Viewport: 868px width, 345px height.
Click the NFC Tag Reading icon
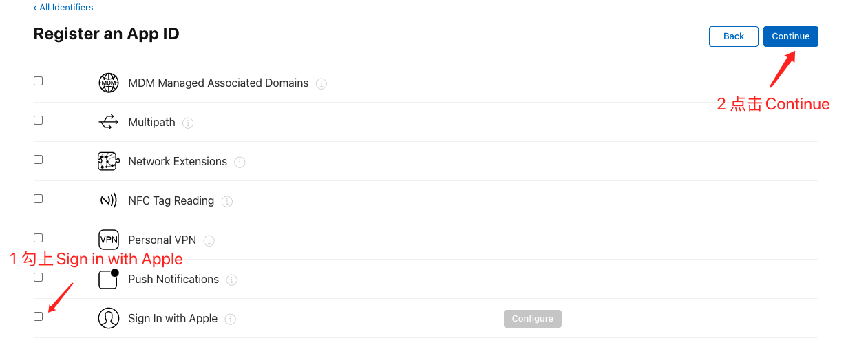click(x=109, y=201)
